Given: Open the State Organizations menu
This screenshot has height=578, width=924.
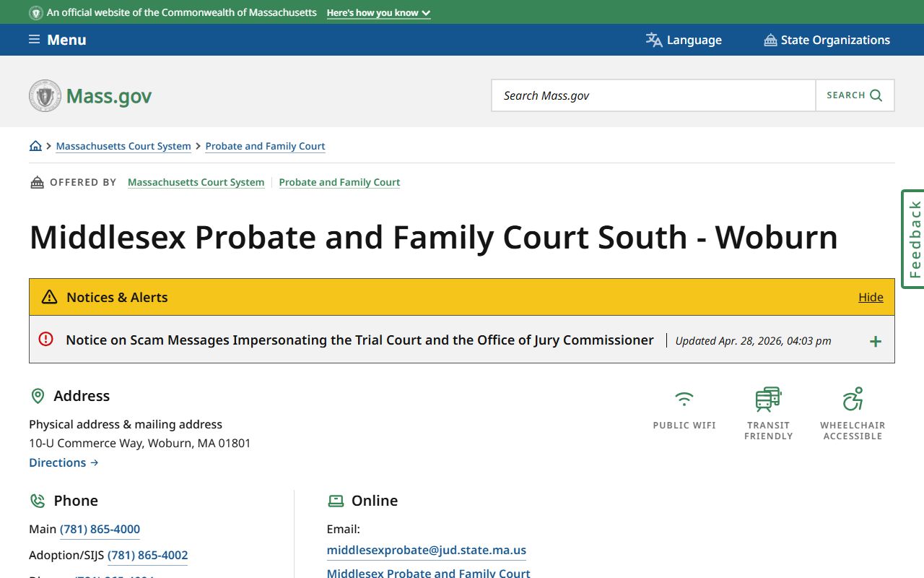Looking at the screenshot, I should [x=827, y=40].
